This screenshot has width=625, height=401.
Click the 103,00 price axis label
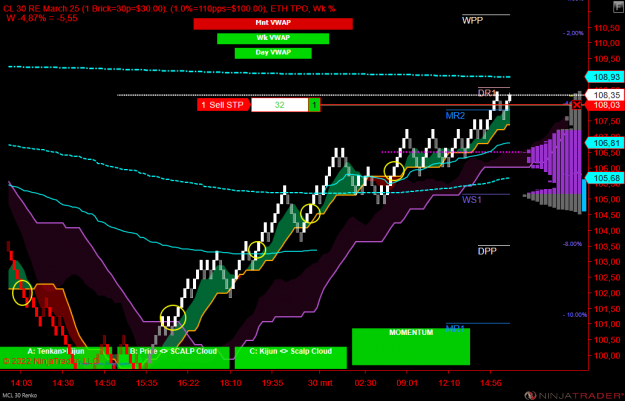pyautogui.click(x=607, y=261)
